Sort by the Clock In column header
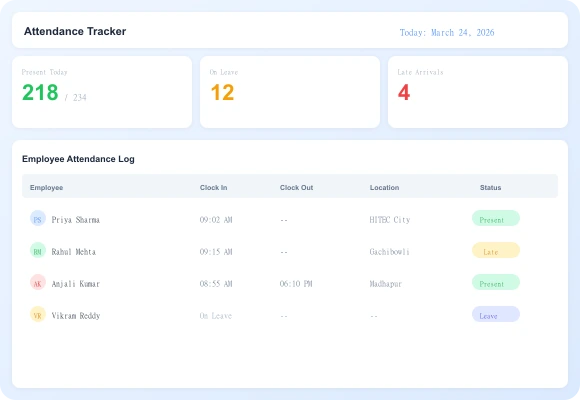The height and width of the screenshot is (400, 580). (x=213, y=188)
